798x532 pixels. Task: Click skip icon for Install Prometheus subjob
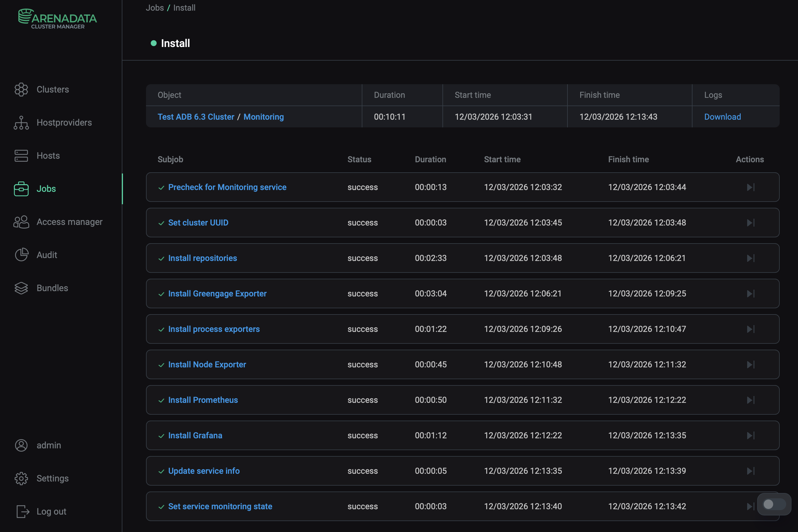pos(750,400)
